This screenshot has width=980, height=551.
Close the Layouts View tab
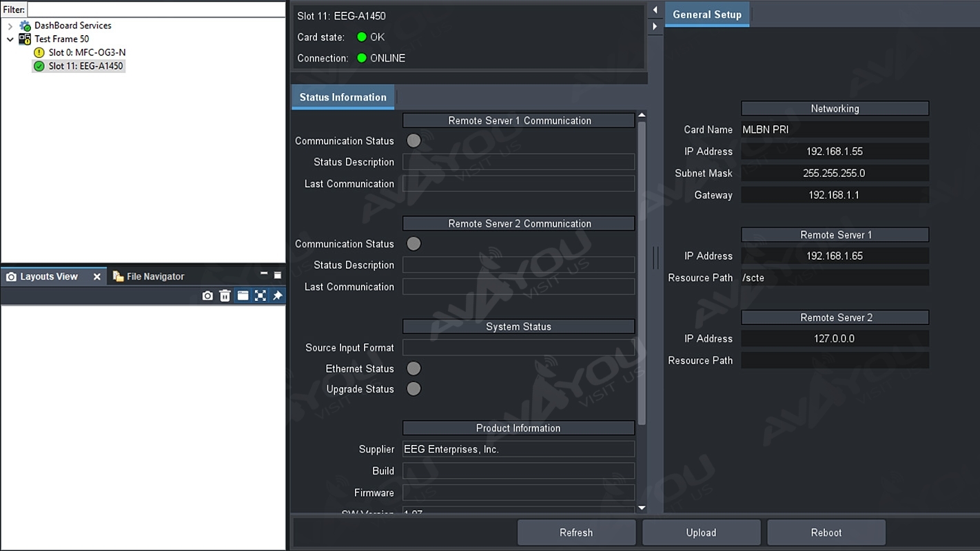tap(97, 277)
